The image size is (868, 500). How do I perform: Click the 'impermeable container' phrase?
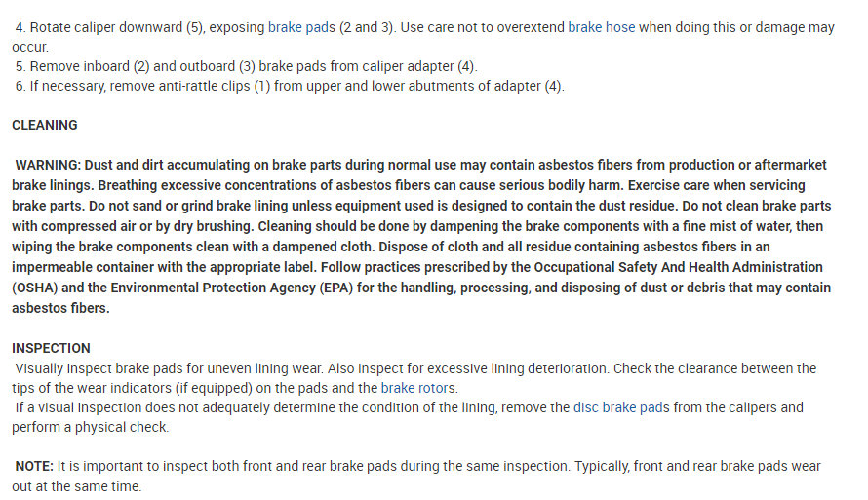coord(95,267)
